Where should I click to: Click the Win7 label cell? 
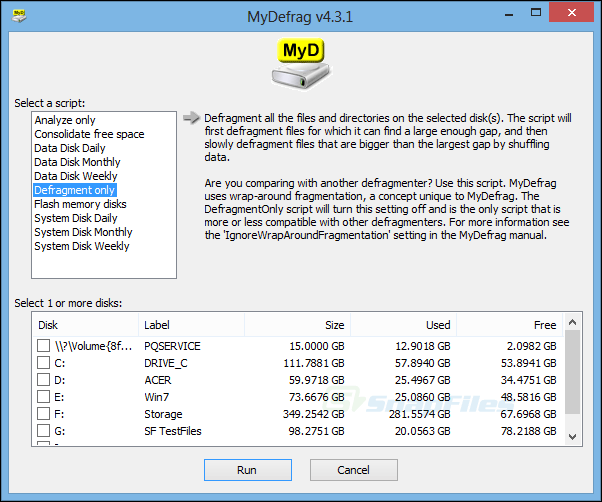(157, 397)
